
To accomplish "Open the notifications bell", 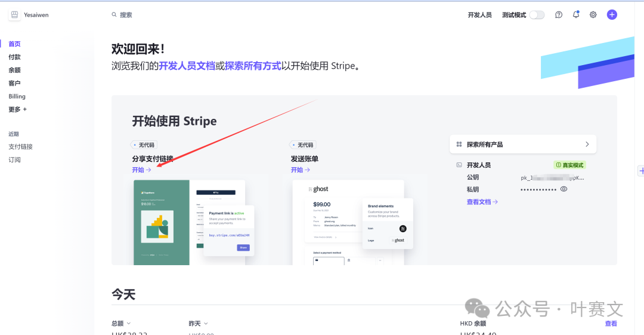I will tap(576, 15).
